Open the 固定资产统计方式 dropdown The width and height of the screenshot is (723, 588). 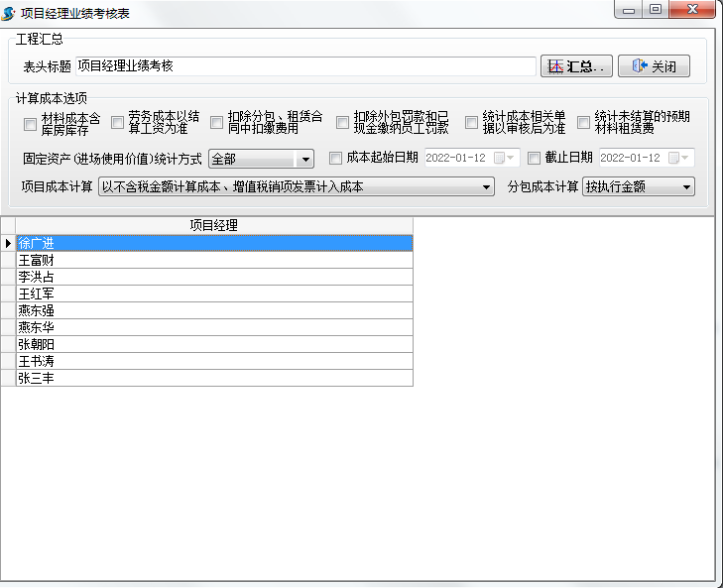304,159
